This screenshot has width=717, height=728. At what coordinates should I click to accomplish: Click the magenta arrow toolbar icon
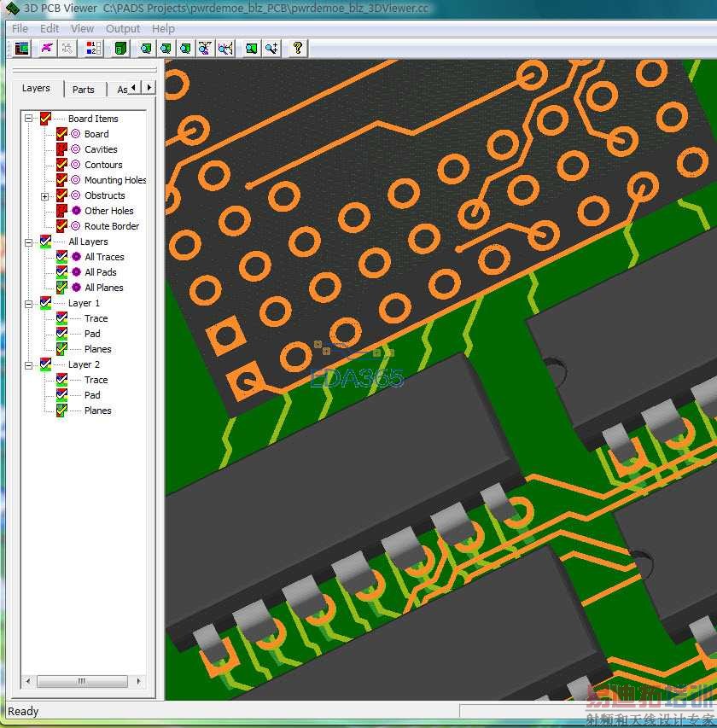[47, 49]
